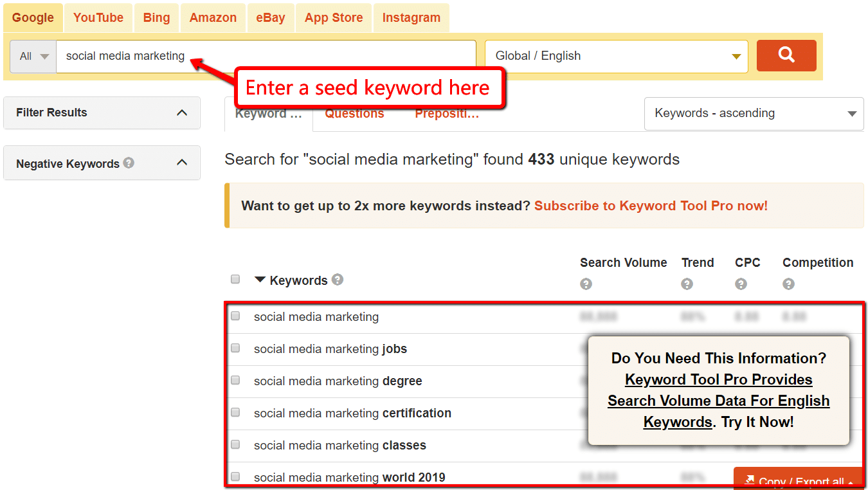Check the 'social media marketing jobs' keyword

pos(235,348)
